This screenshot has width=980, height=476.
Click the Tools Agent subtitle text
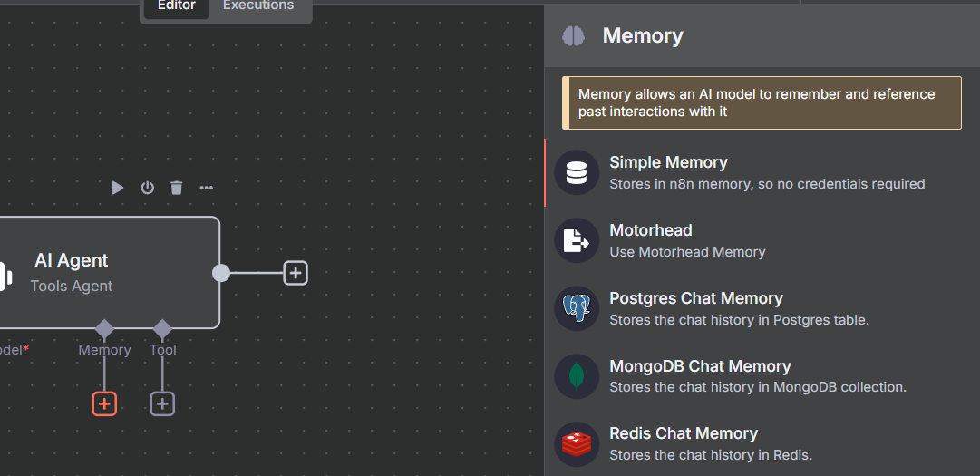[x=72, y=287]
